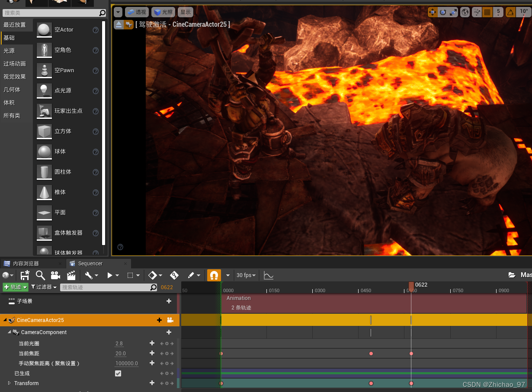Toggle Sequencer magnet snapping button
Viewport: 532px width, 392px height.
tap(214, 275)
